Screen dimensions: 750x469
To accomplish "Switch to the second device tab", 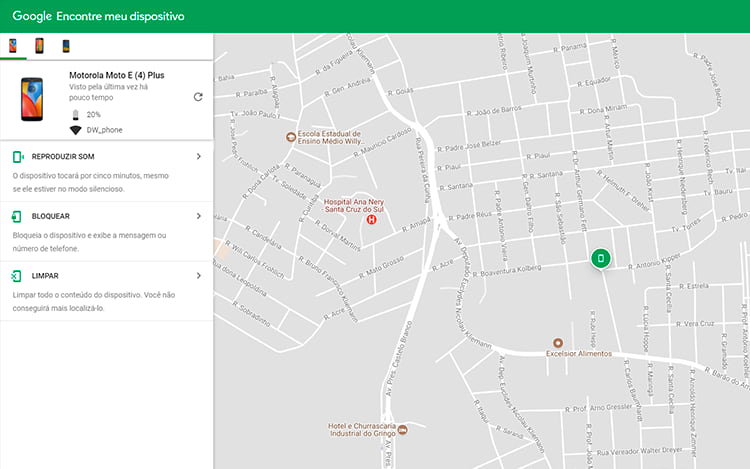I will [39, 46].
